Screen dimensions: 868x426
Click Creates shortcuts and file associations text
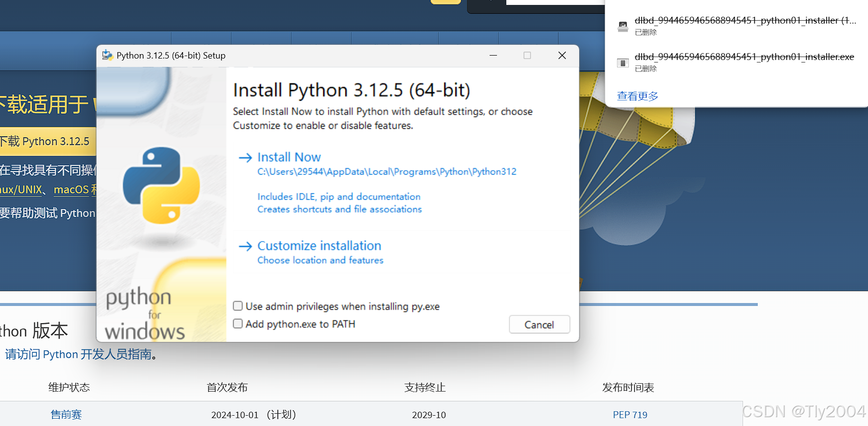coord(340,209)
